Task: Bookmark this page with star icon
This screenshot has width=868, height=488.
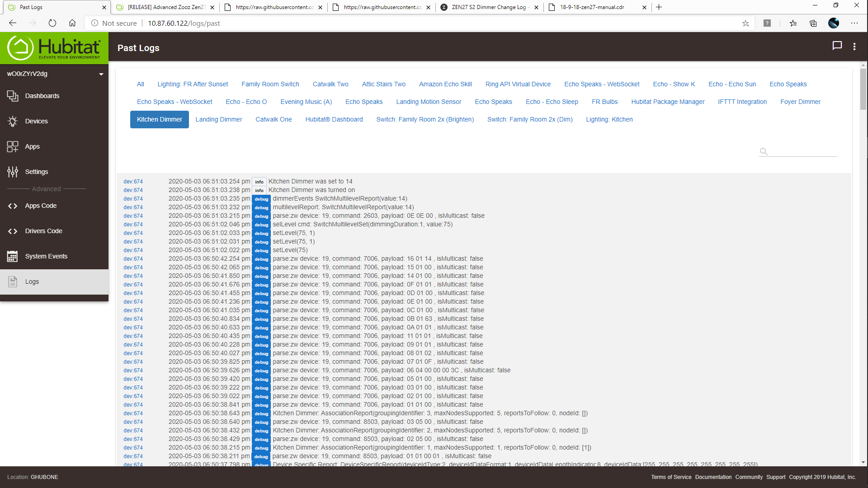Action: click(745, 23)
